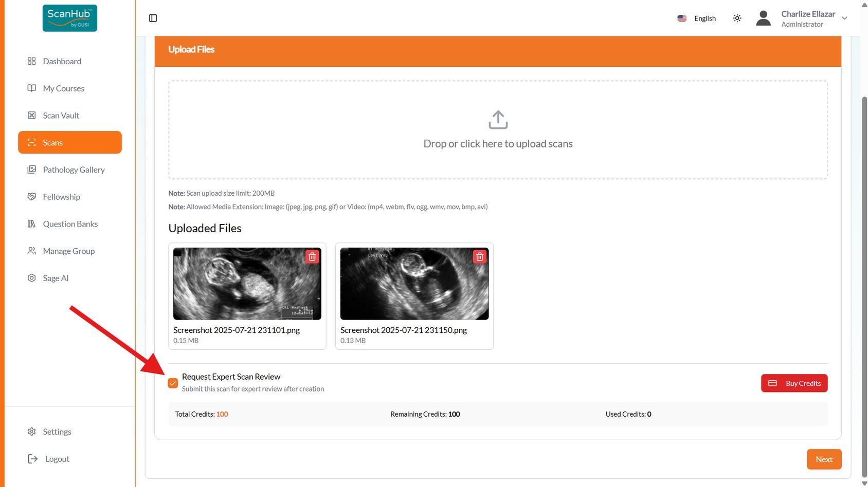Image resolution: width=868 pixels, height=487 pixels.
Task: Go to Manage Group
Action: click(x=70, y=251)
